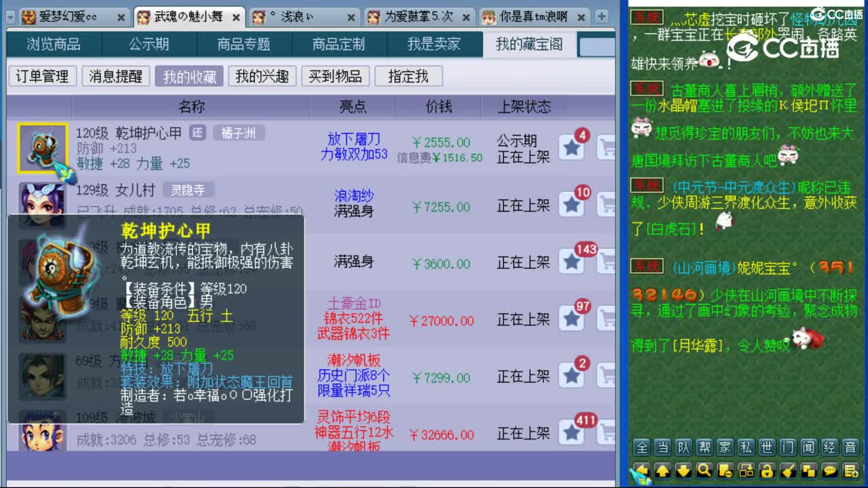Click the 指定我 button
This screenshot has width=868, height=488.
click(408, 77)
